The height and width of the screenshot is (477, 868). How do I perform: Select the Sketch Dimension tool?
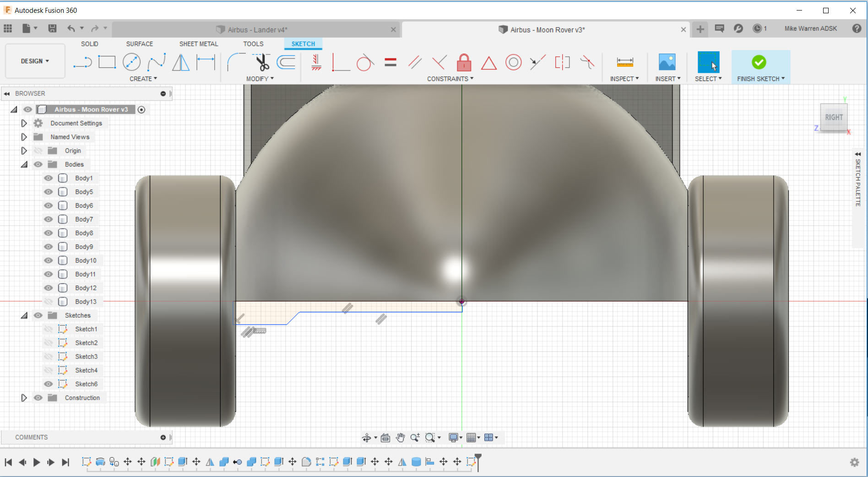click(x=206, y=62)
